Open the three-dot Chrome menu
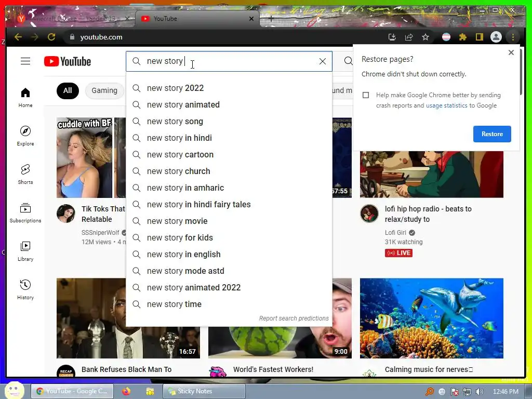The height and width of the screenshot is (399, 532). 513,37
